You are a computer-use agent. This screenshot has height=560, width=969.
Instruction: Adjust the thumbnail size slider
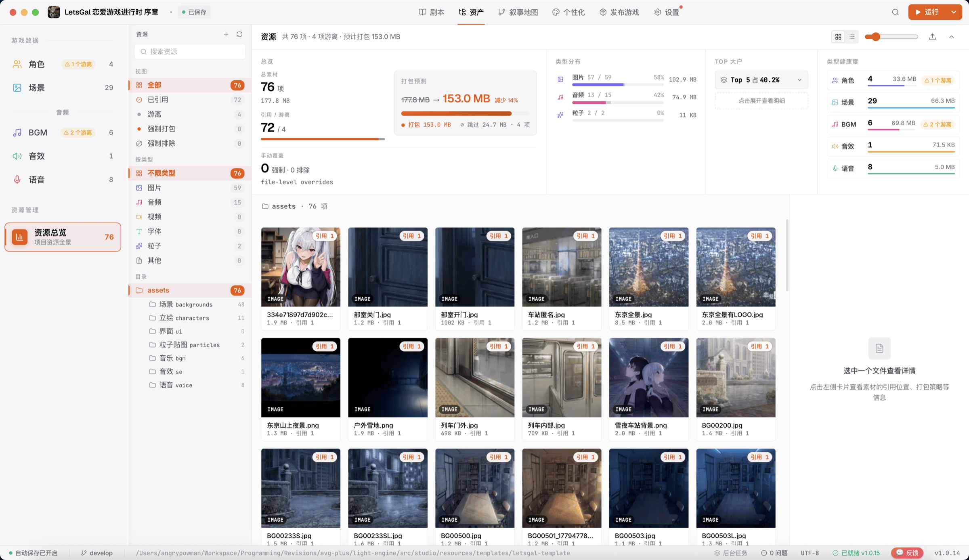(x=891, y=37)
